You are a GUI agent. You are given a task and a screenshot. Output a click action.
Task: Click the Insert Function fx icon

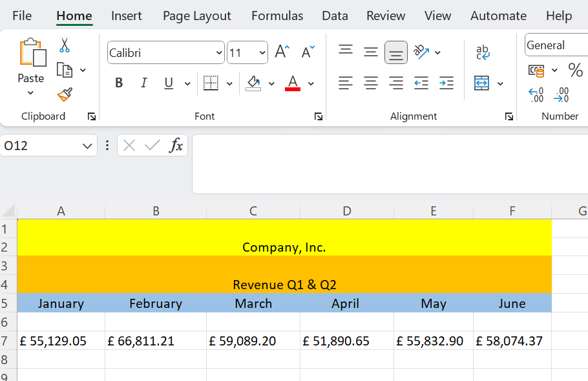click(176, 146)
